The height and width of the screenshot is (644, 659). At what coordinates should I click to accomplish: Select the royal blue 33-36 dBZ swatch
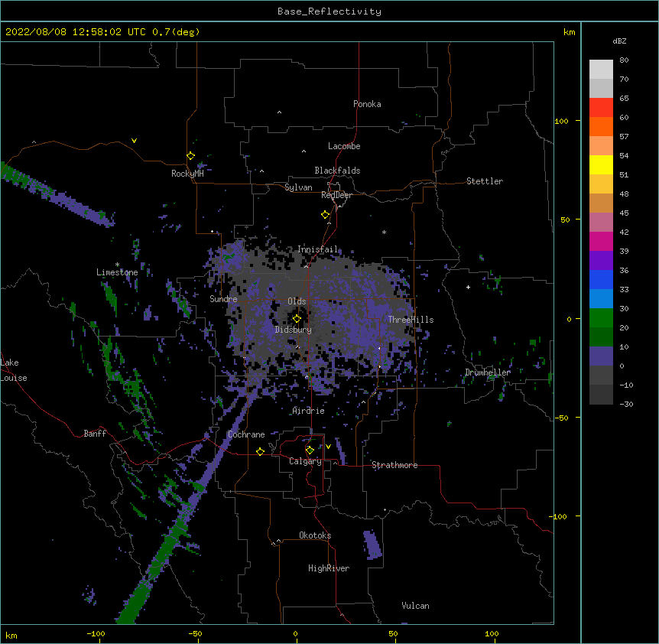(601, 279)
